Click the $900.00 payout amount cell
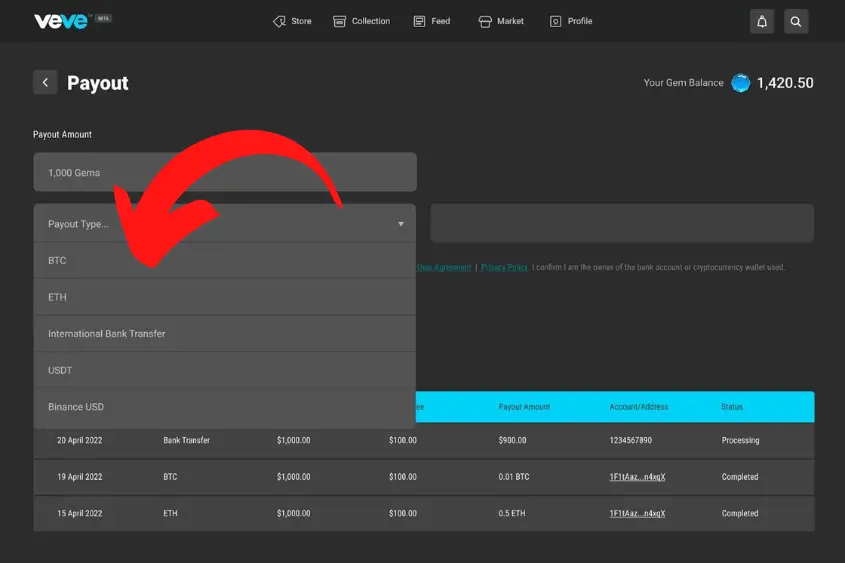845x563 pixels. coord(512,440)
